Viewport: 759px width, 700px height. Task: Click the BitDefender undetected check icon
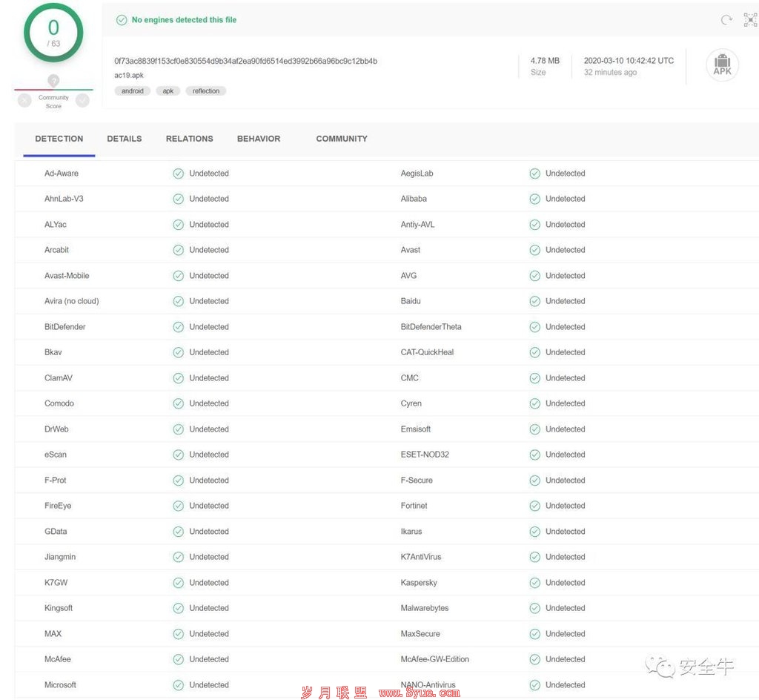point(179,327)
